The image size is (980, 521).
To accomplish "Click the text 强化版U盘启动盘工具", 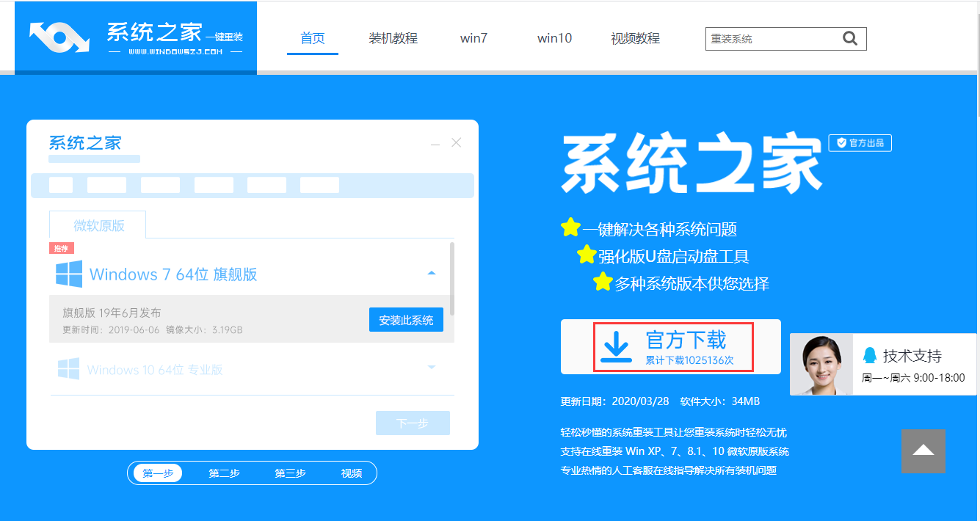I will [673, 257].
